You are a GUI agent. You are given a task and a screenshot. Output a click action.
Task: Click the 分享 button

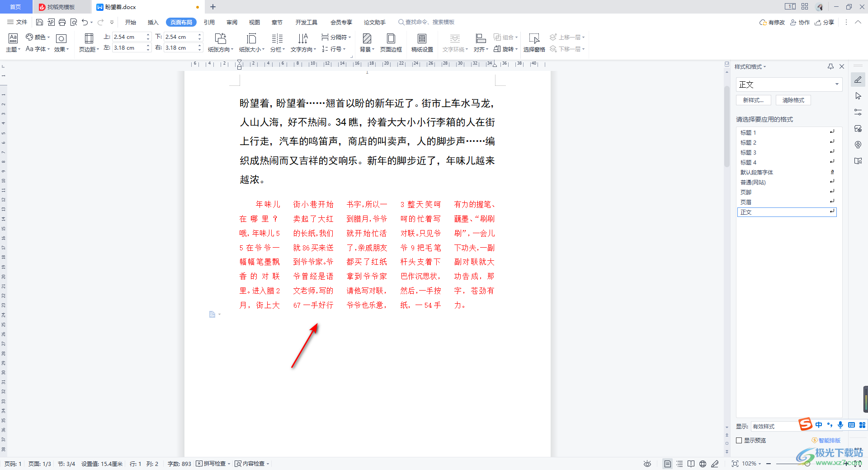click(x=825, y=22)
